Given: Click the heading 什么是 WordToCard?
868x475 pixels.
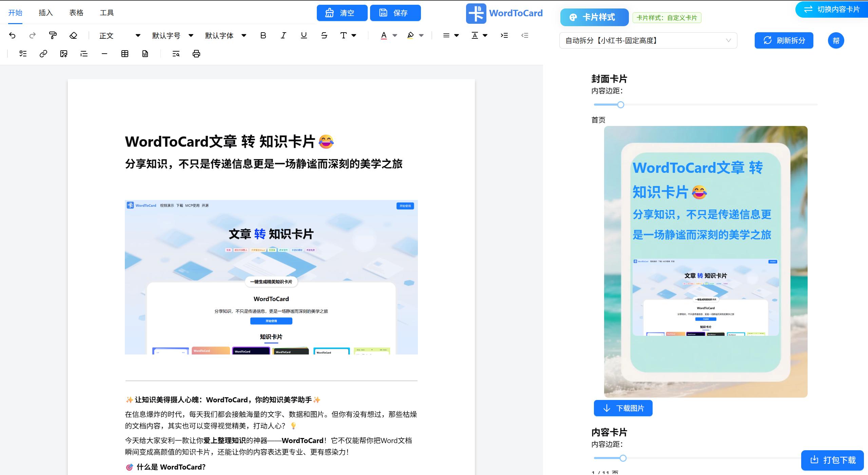Looking at the screenshot, I should (166, 467).
